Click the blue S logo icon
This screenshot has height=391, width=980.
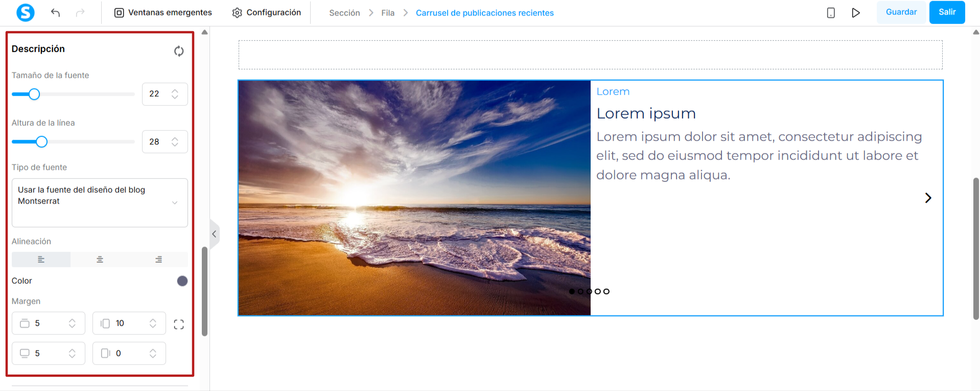pyautogui.click(x=26, y=12)
